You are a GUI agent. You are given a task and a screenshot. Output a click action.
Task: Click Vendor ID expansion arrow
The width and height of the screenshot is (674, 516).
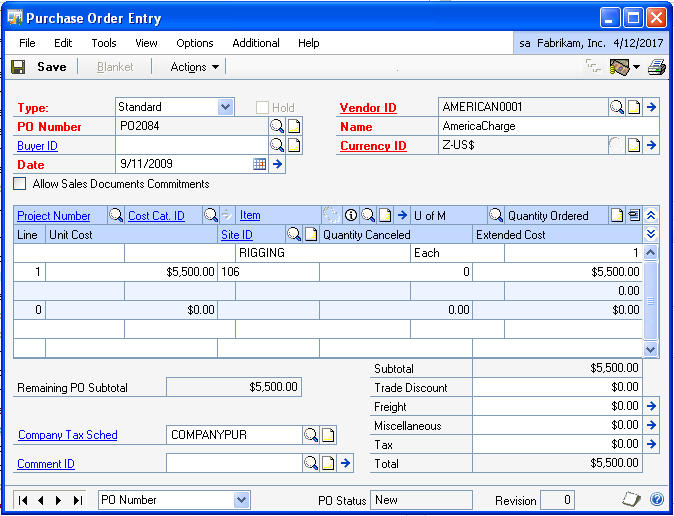pos(652,107)
